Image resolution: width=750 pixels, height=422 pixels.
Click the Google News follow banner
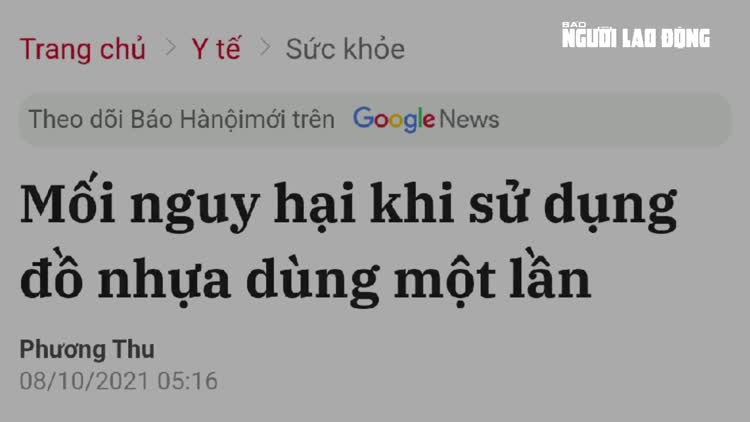click(x=375, y=120)
